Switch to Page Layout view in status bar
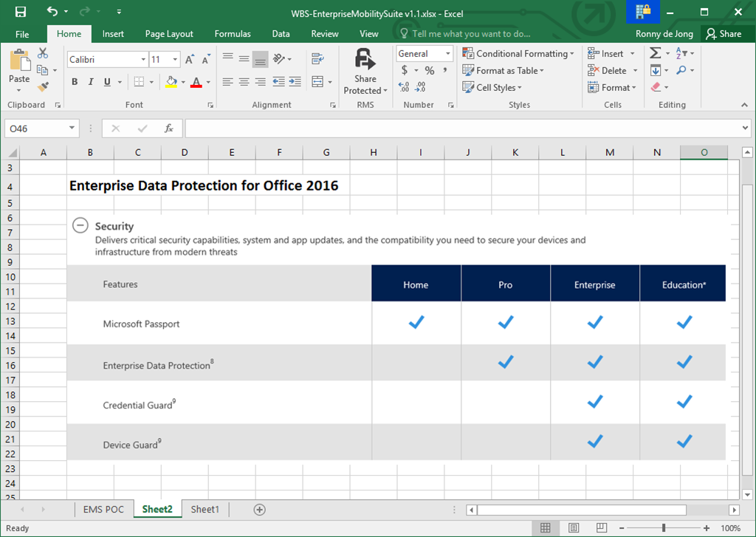Viewport: 756px width, 537px height. pos(574,528)
